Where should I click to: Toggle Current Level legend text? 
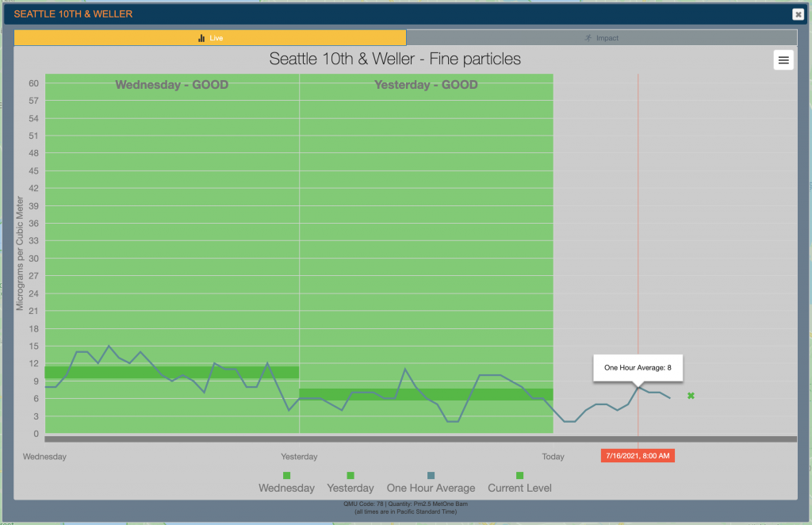point(519,488)
